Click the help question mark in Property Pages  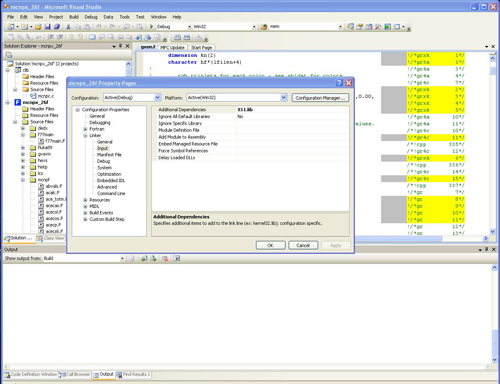339,83
